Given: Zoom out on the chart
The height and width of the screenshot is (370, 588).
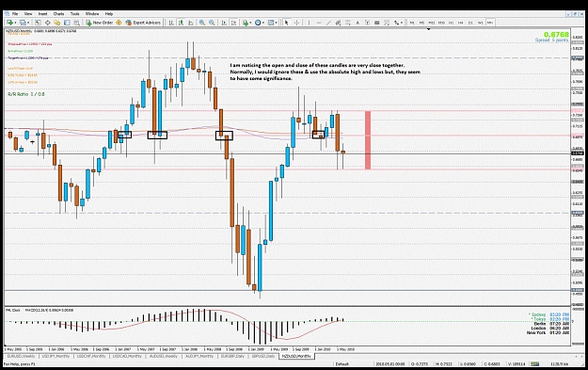Looking at the screenshot, I should coord(212,23).
